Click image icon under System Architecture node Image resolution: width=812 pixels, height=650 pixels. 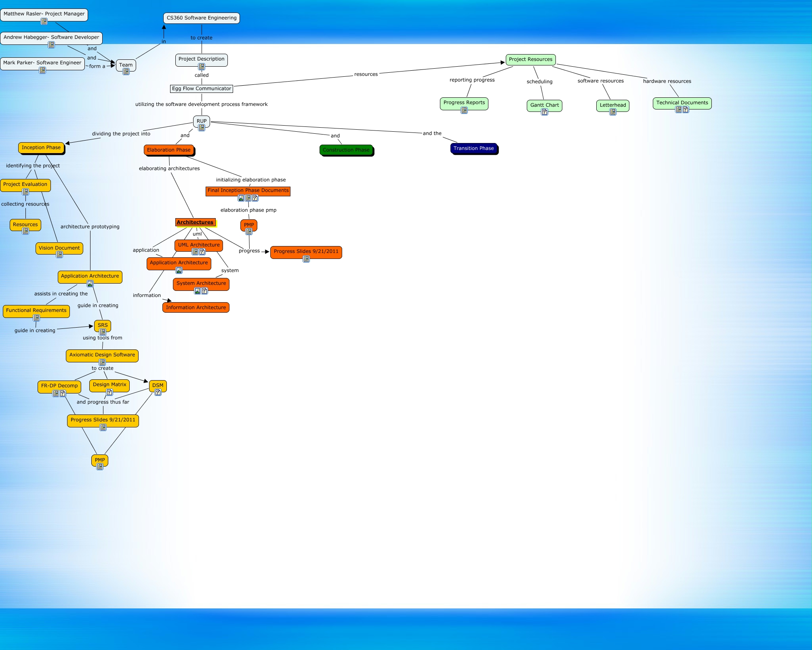point(198,291)
